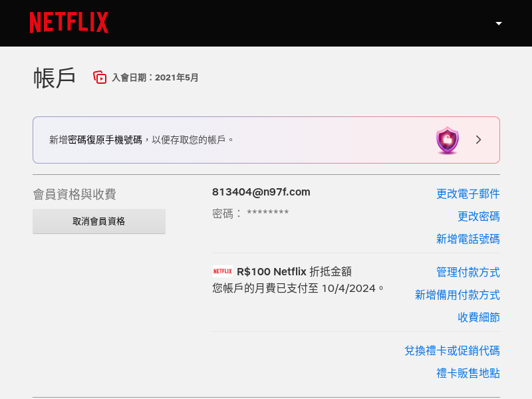Open the 更改密碼 link
The image size is (532, 399).
(x=478, y=216)
